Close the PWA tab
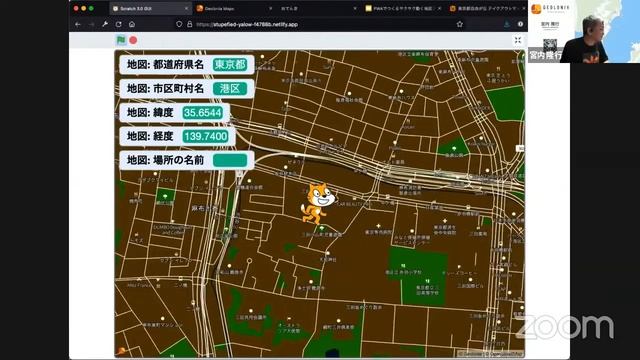Viewport: 640px width, 360px height. 439,8
